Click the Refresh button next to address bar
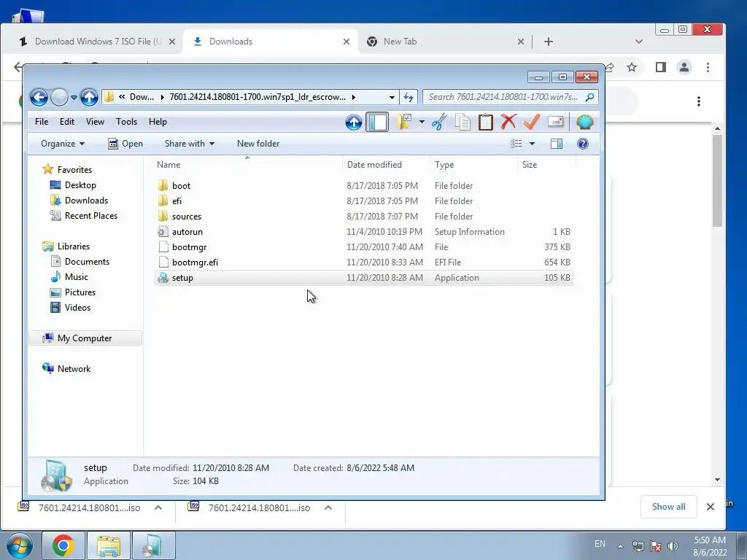The height and width of the screenshot is (560, 747). tap(409, 97)
